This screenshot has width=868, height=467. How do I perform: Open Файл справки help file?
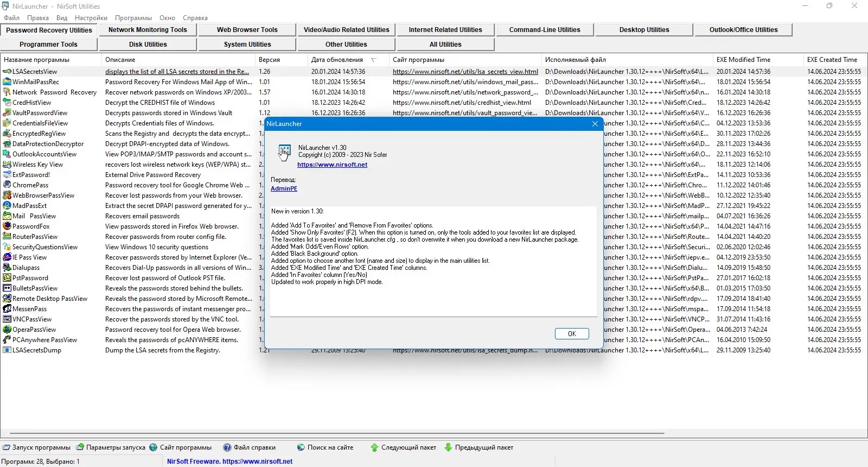[250, 447]
